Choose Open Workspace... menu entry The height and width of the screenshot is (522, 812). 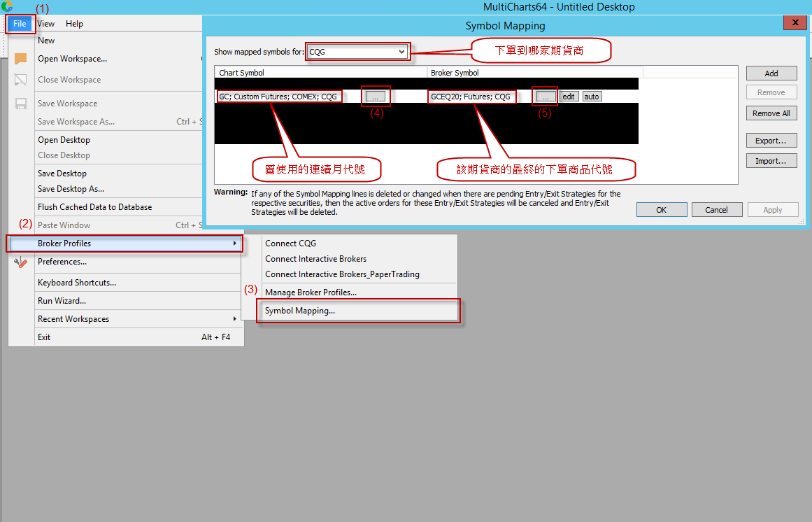pyautogui.click(x=73, y=59)
